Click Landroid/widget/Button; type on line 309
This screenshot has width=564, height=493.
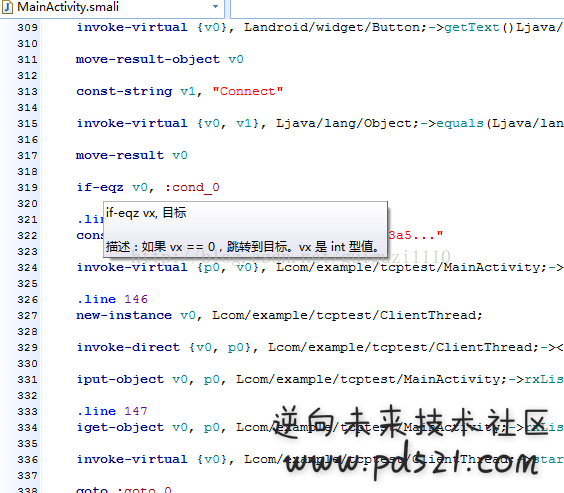pos(335,27)
